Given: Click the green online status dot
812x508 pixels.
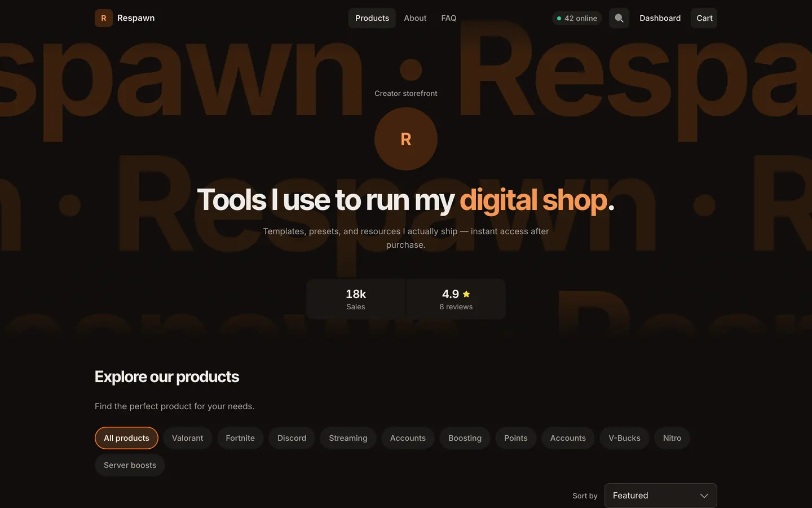Looking at the screenshot, I should tap(559, 19).
